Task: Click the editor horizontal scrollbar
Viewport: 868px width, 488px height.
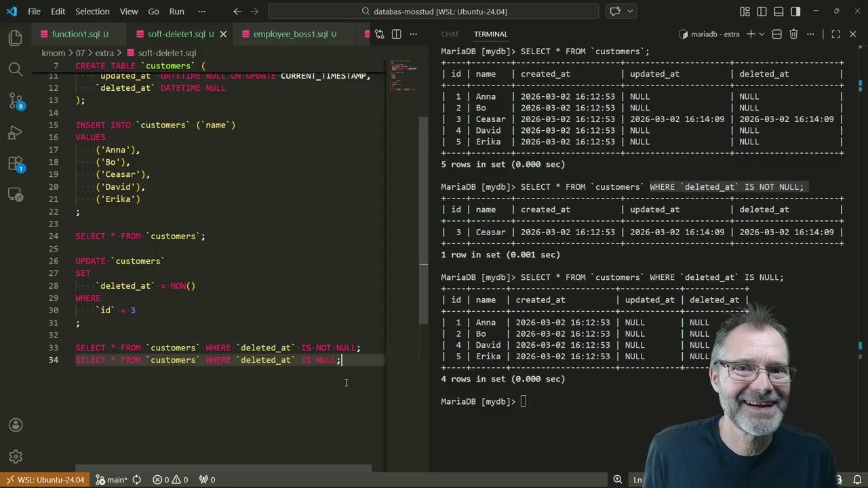Action: pyautogui.click(x=223, y=468)
